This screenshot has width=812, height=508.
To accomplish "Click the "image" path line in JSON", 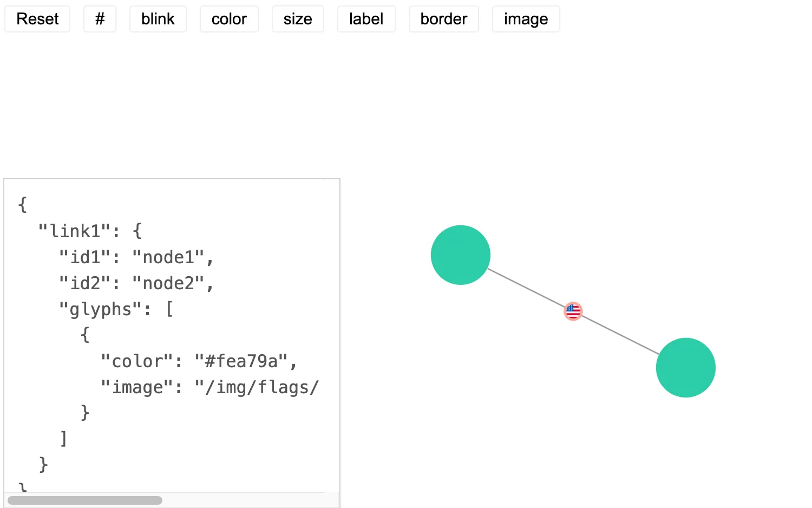I will pos(210,387).
